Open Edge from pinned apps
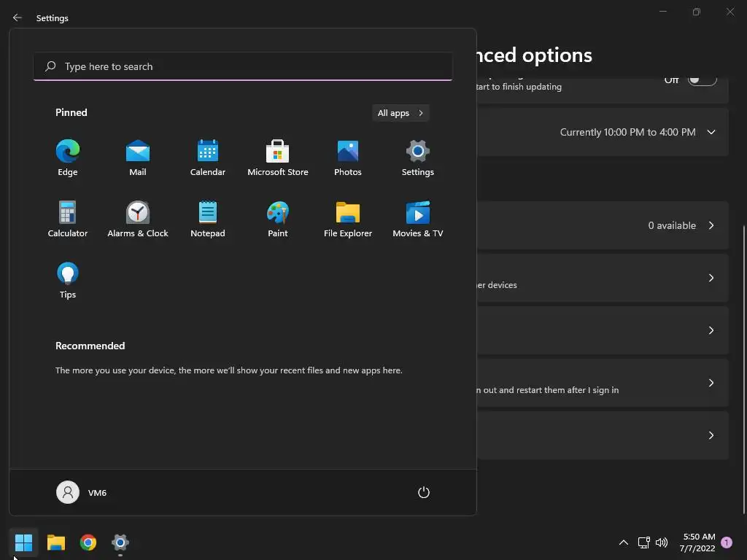Viewport: 747px width, 560px height. click(68, 158)
